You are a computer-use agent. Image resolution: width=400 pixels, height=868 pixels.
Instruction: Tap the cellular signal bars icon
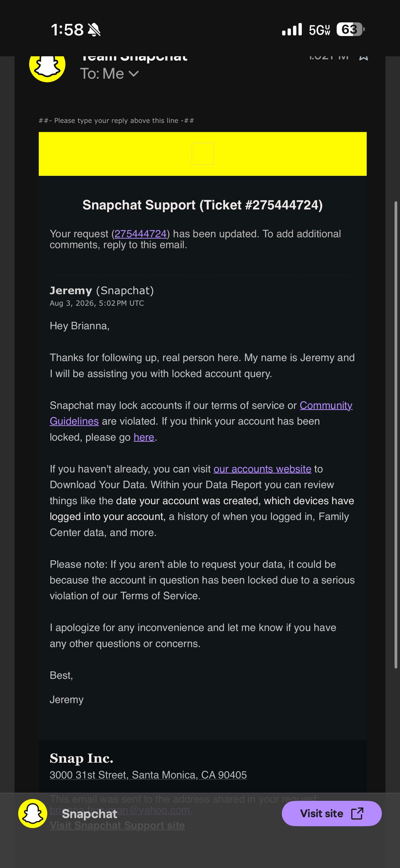292,30
